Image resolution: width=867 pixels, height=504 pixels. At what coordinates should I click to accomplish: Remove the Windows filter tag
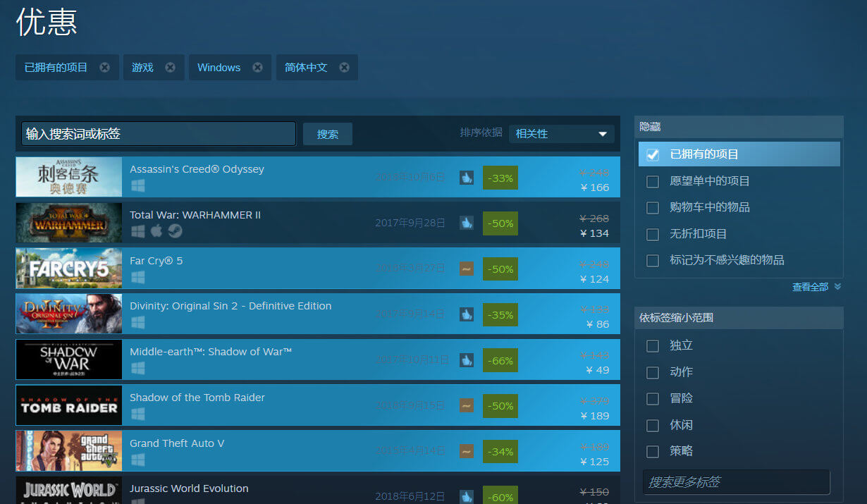click(x=257, y=68)
